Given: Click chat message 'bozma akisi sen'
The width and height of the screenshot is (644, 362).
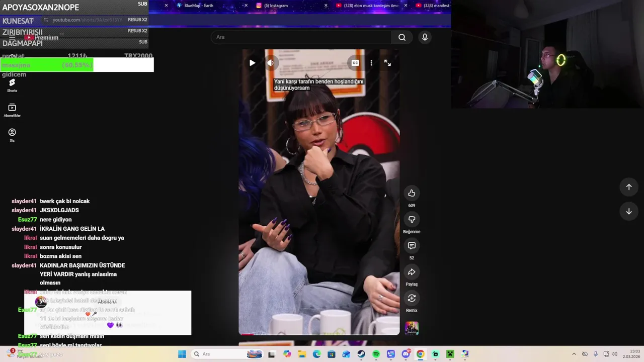Looking at the screenshot, I should 60,256.
